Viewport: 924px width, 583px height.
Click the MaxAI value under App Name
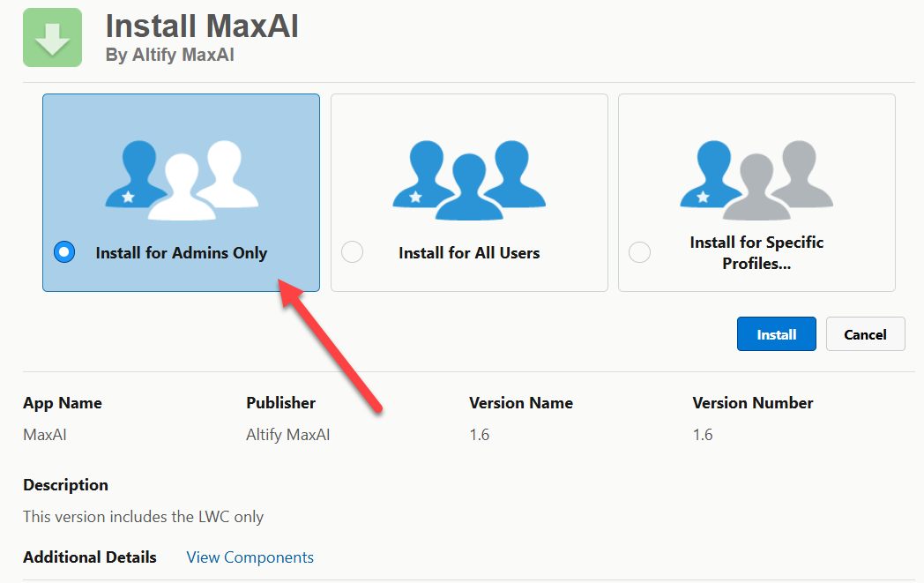click(45, 435)
